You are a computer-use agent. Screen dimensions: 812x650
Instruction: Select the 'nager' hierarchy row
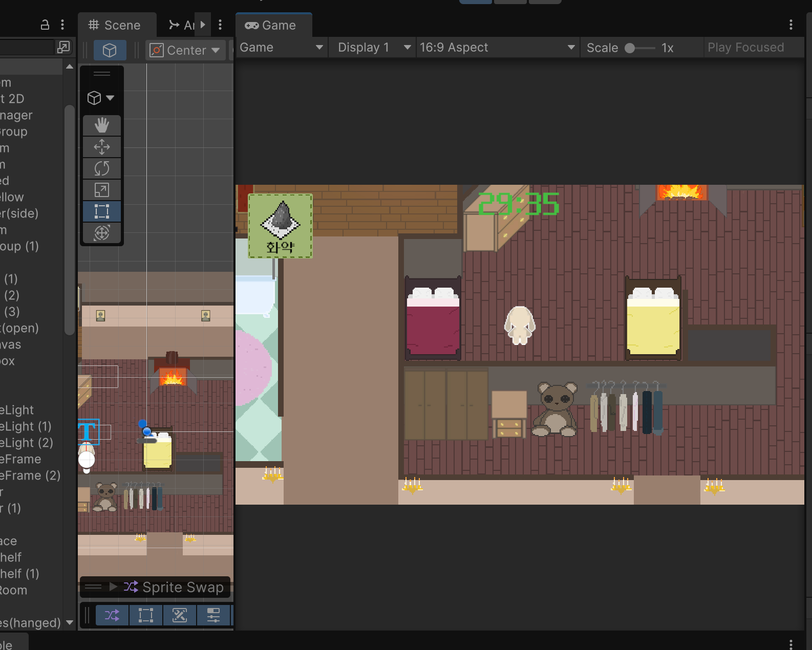(x=31, y=115)
